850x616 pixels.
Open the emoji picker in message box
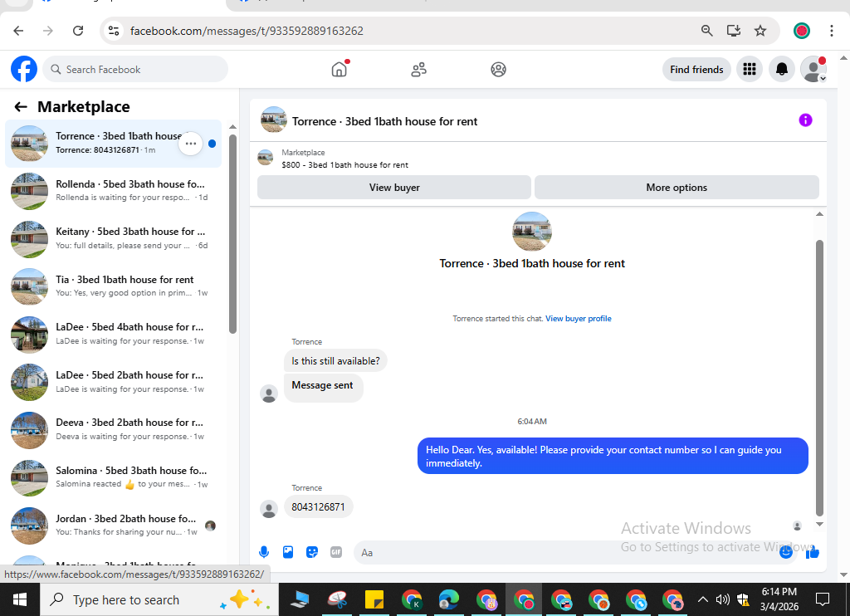pyautogui.click(x=786, y=553)
